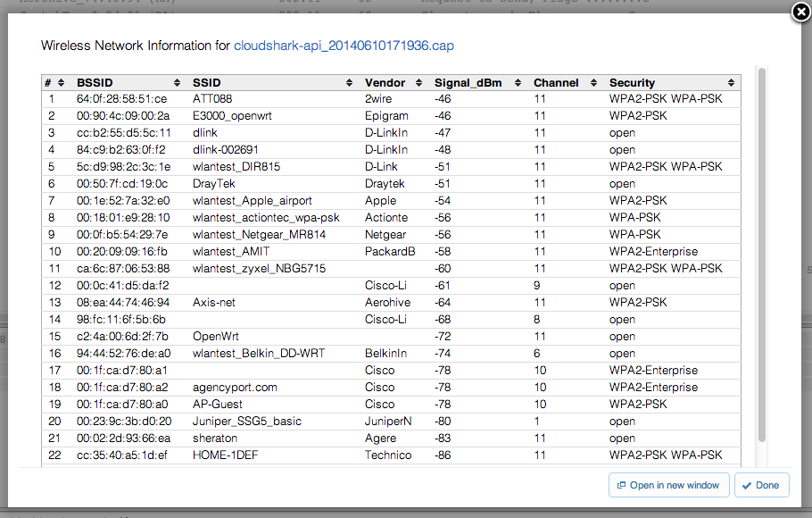Click the WPA2-Enterprise security cell for wlantest_AMIT
This screenshot has width=812, height=518.
653,252
